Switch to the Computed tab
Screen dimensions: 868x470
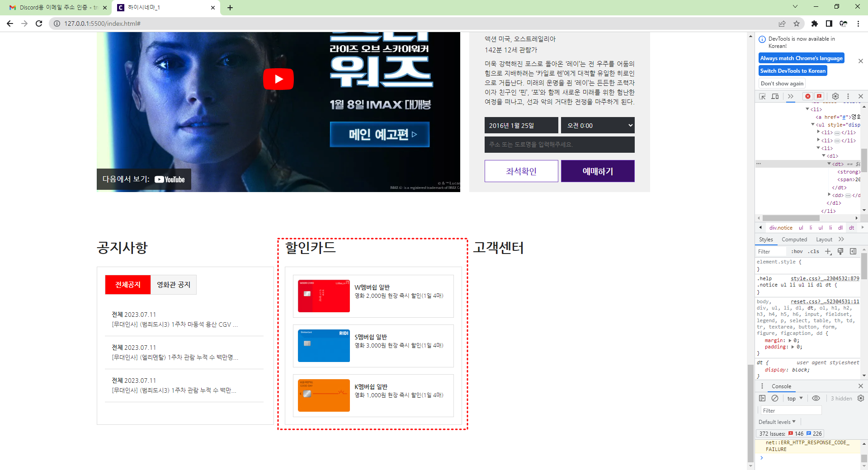pyautogui.click(x=794, y=240)
